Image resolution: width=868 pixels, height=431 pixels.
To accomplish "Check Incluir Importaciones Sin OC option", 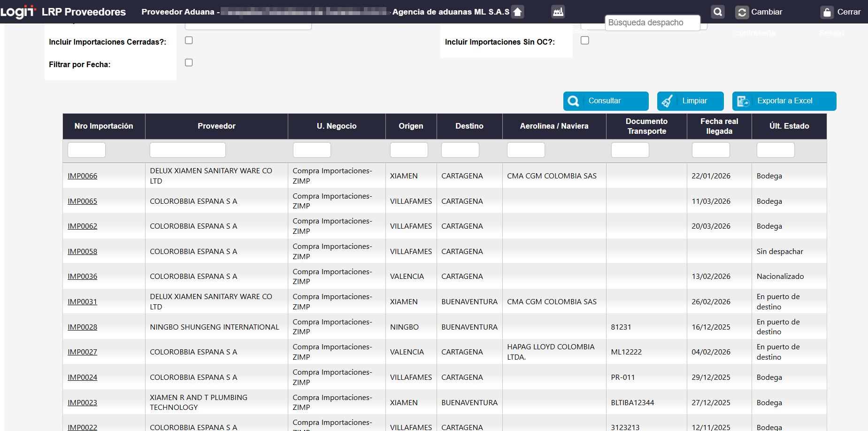I will (585, 40).
